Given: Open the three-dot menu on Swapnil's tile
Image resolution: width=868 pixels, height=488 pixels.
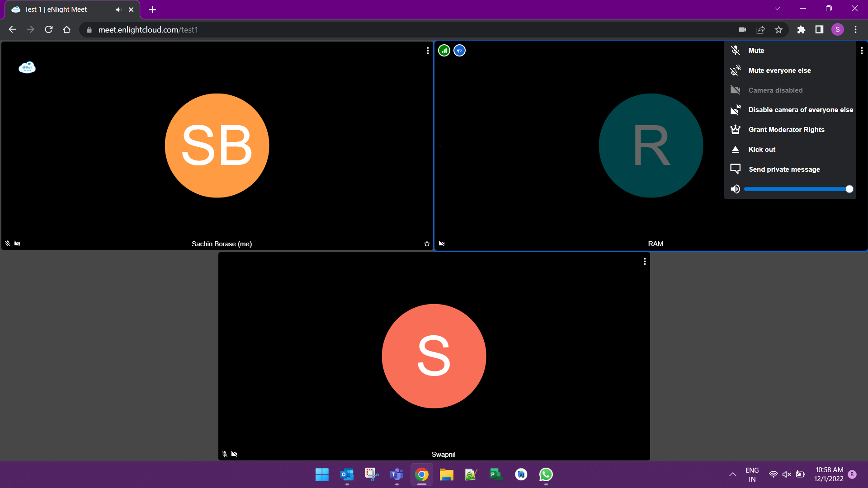Looking at the screenshot, I should [645, 262].
